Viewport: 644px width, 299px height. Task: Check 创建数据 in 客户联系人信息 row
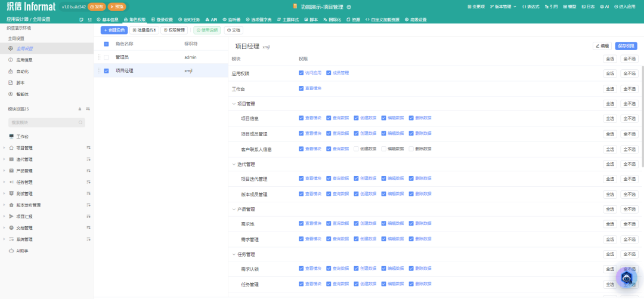pos(356,149)
